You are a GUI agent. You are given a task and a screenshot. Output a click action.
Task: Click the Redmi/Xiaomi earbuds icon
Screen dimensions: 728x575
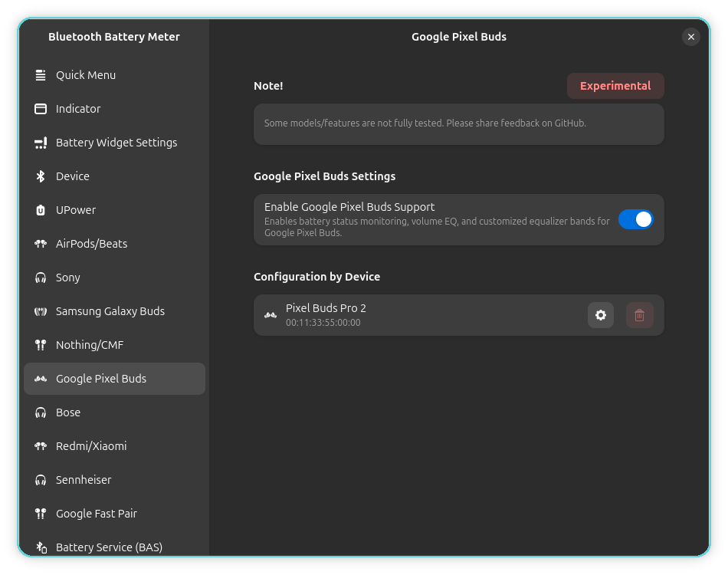pyautogui.click(x=41, y=446)
